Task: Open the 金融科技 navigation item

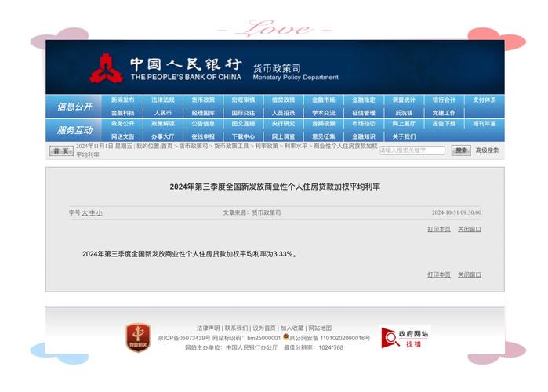Action: (122, 113)
